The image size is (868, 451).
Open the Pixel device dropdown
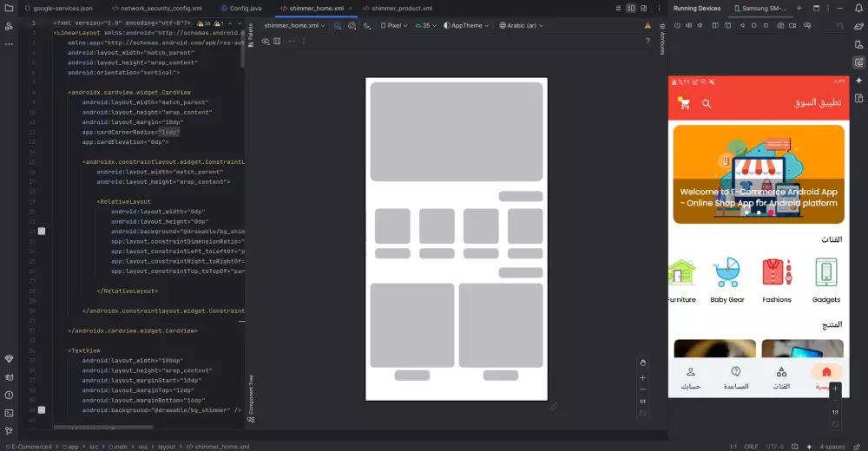[394, 25]
